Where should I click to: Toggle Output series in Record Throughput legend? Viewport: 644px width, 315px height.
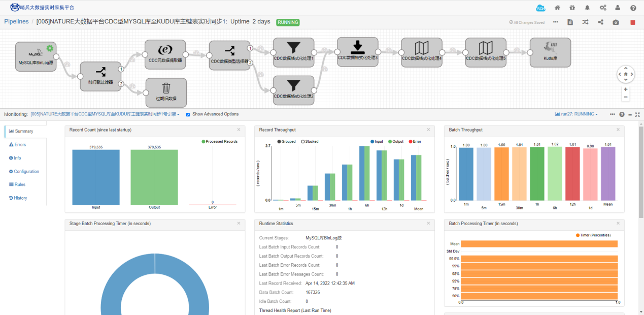[x=396, y=142]
